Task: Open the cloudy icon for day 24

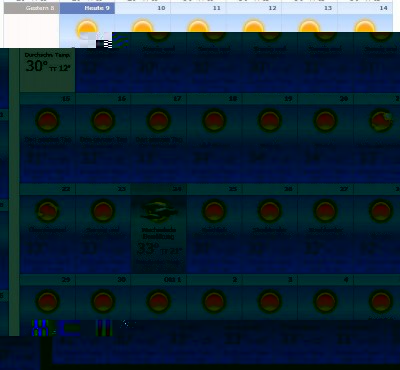Action: [x=159, y=211]
